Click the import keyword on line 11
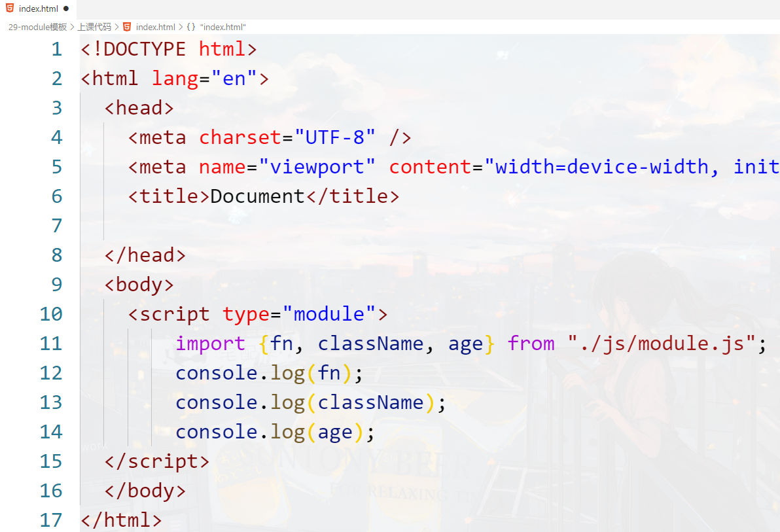This screenshot has width=780, height=532. (x=211, y=344)
